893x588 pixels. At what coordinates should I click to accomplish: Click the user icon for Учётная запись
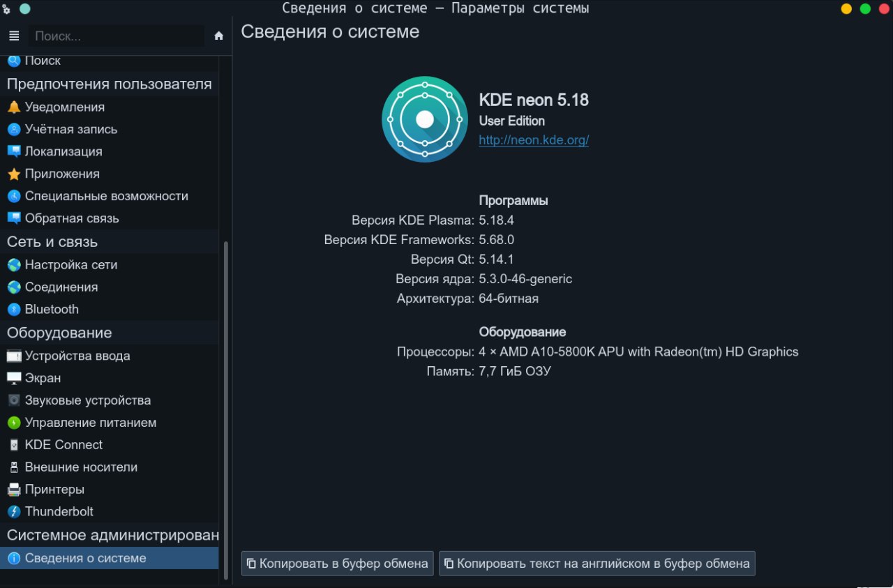coord(14,129)
